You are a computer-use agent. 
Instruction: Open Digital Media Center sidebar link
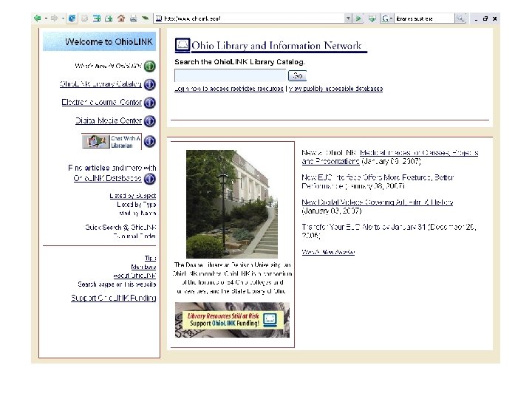click(109, 120)
